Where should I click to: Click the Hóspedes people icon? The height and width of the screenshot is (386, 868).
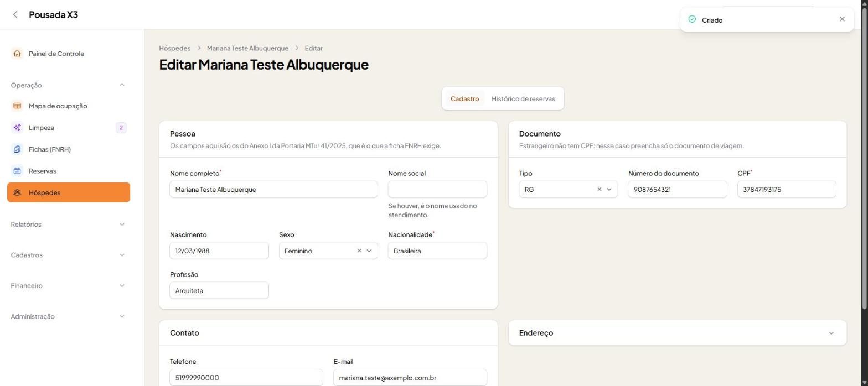[17, 192]
